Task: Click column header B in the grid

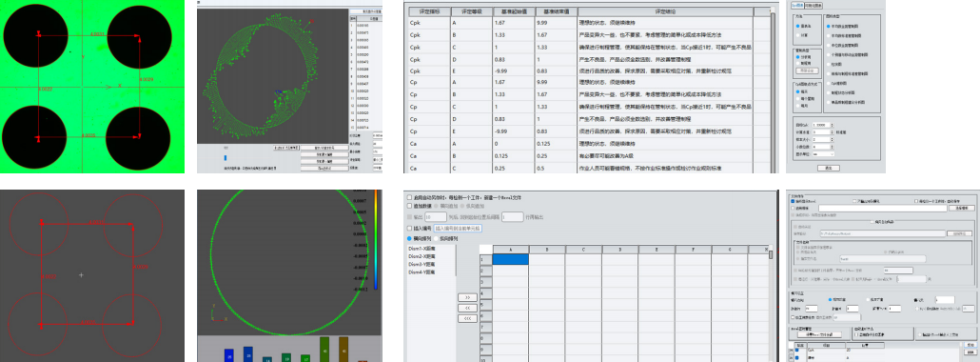Action: pyautogui.click(x=547, y=250)
